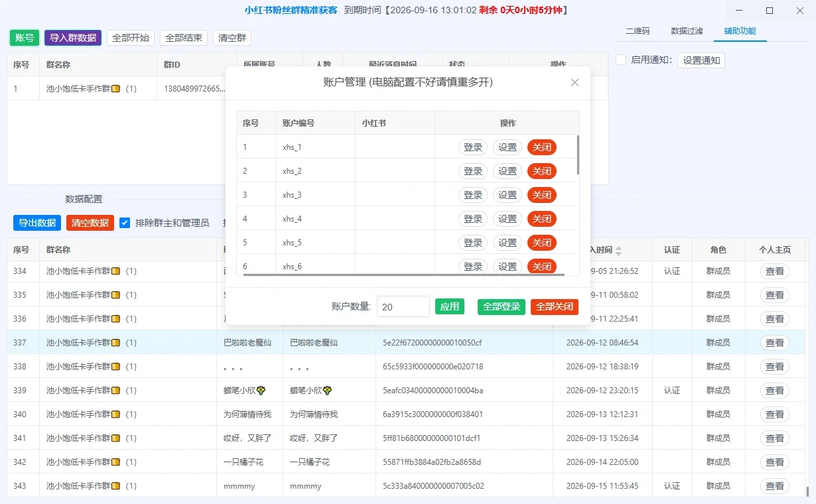This screenshot has height=504, width=816.
Task: Open settings for xhs_1
Action: [x=508, y=147]
